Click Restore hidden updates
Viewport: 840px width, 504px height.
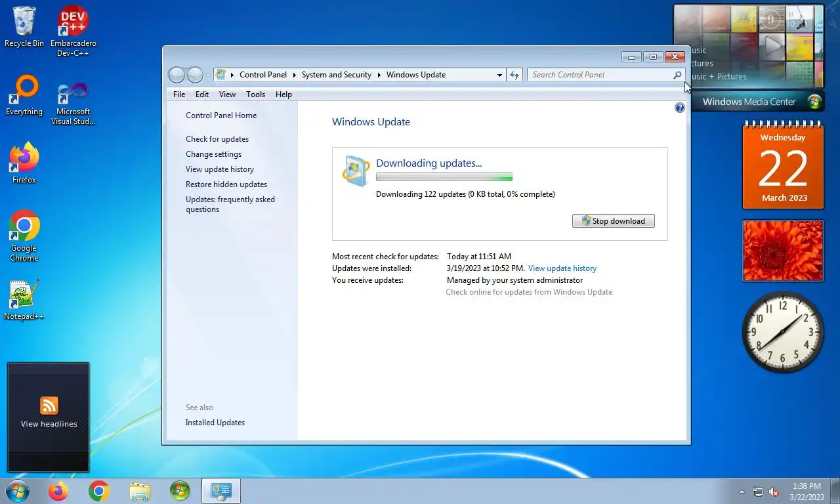(226, 184)
